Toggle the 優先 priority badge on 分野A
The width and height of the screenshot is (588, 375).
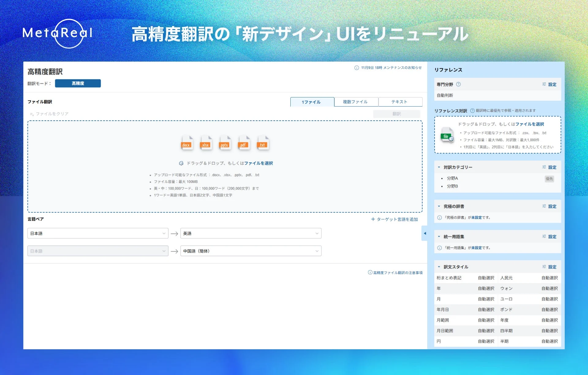(x=549, y=179)
